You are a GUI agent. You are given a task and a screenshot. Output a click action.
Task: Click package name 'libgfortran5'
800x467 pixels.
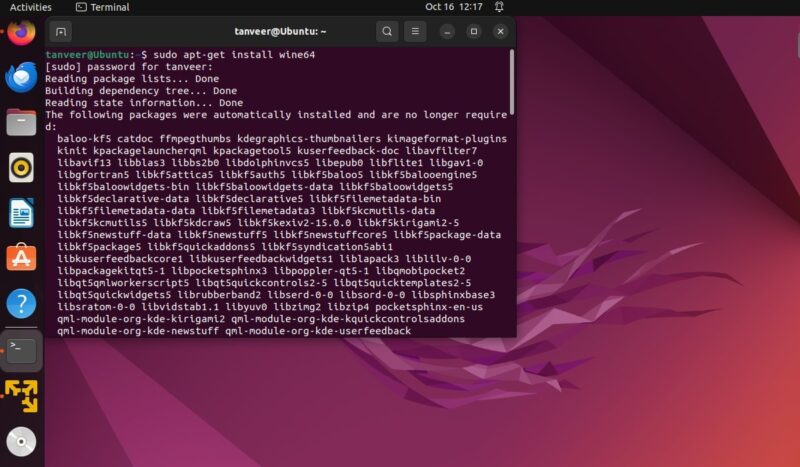click(x=93, y=175)
